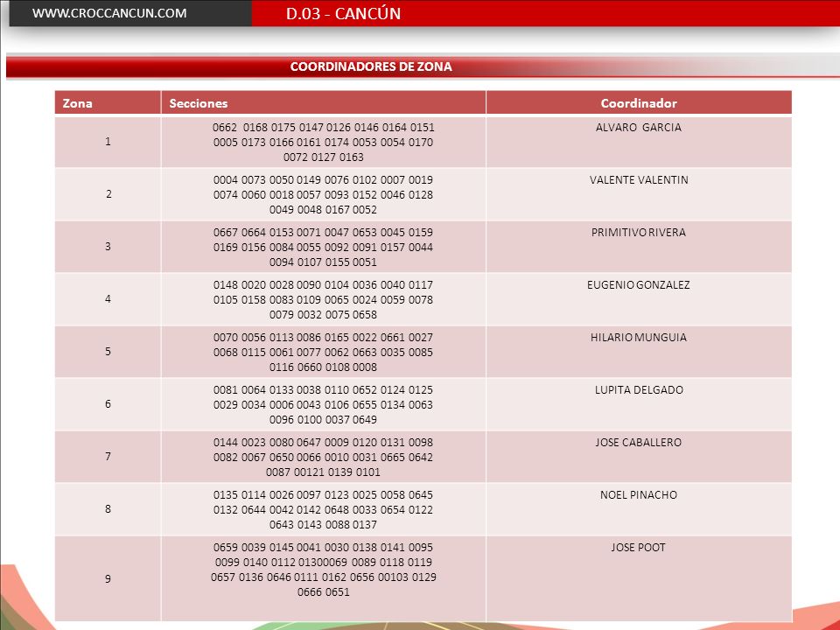
Task: Click sections line 0096 0100 0037 0649
Action: pos(324,420)
